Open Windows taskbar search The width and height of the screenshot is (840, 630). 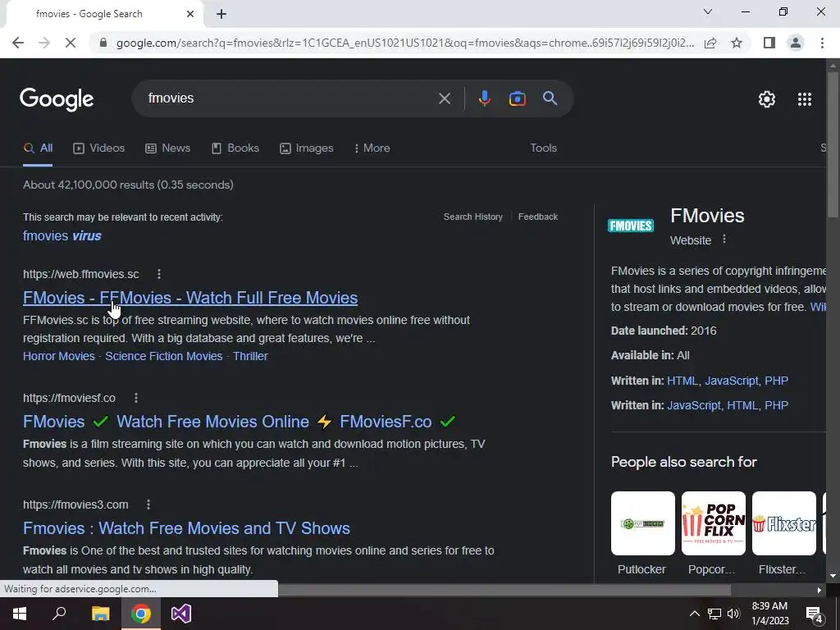tap(59, 614)
